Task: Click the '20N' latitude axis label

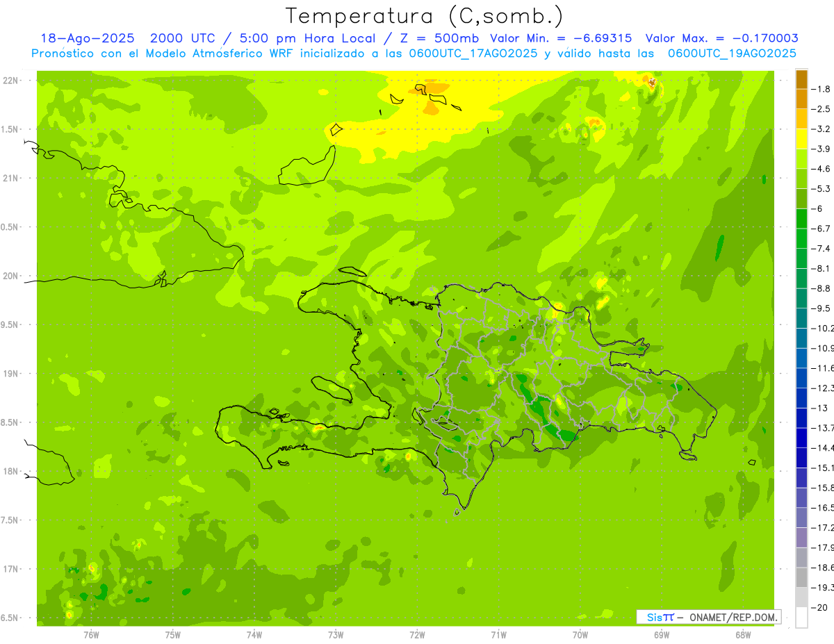Action: [x=10, y=276]
